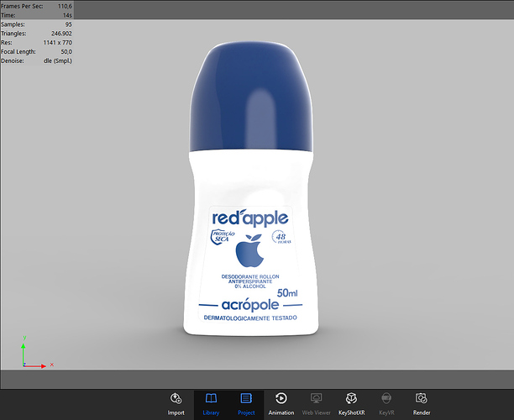Launch KeyShotXR wizard
This screenshot has height=420, width=514.
(351, 404)
